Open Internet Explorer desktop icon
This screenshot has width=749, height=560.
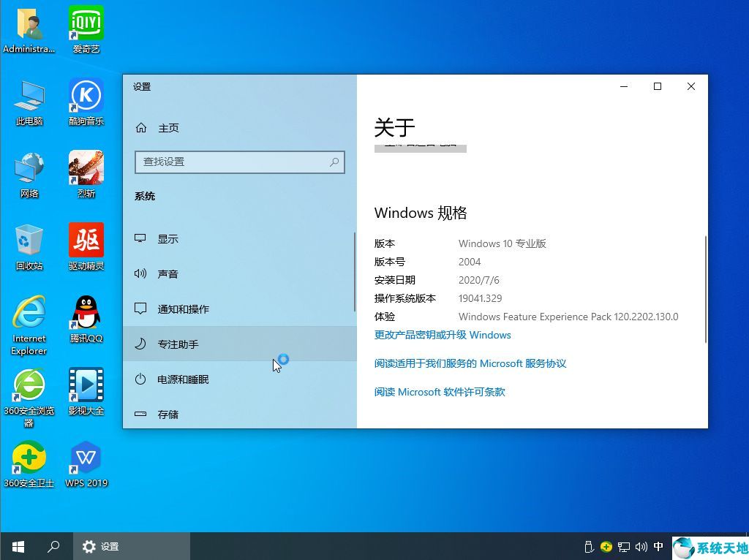(x=29, y=325)
